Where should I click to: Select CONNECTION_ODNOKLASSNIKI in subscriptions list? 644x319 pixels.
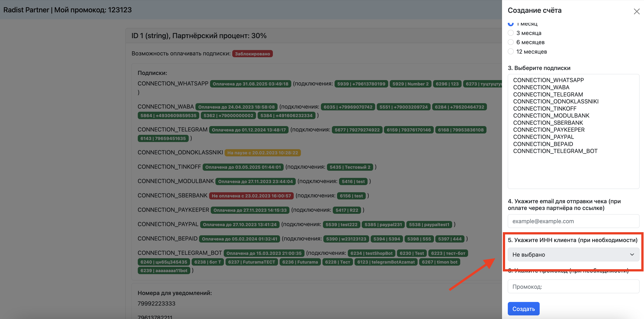coord(556,101)
